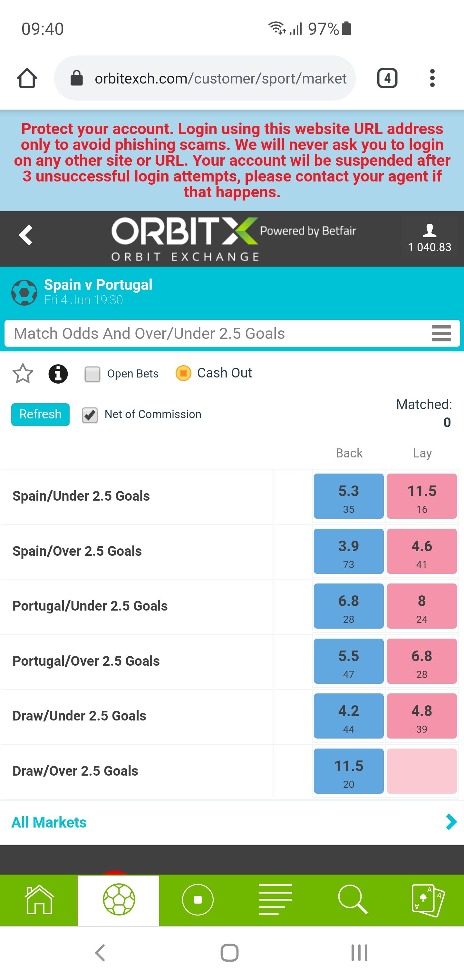Enable the Open Bets checkbox
Image resolution: width=464 pixels, height=980 pixels.
click(x=92, y=374)
